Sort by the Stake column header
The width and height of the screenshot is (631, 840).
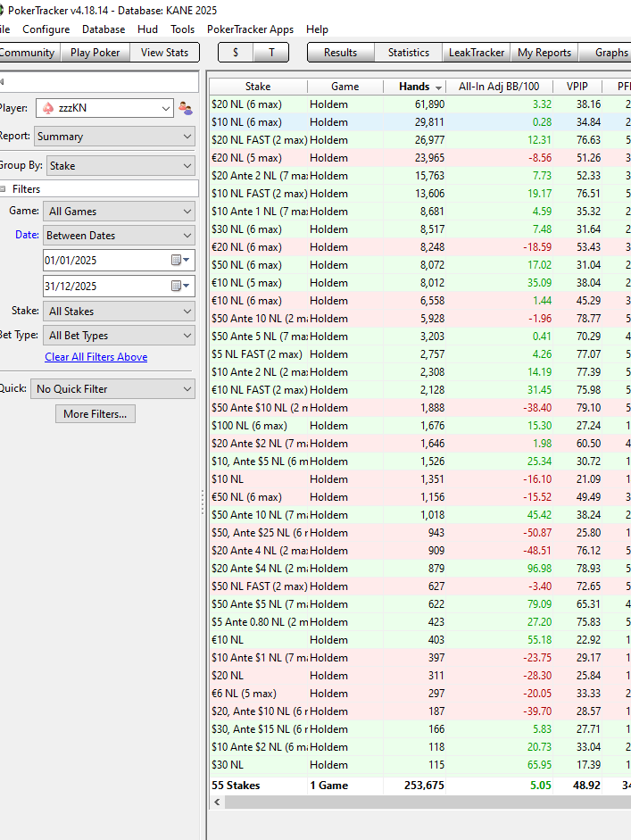pyautogui.click(x=258, y=87)
